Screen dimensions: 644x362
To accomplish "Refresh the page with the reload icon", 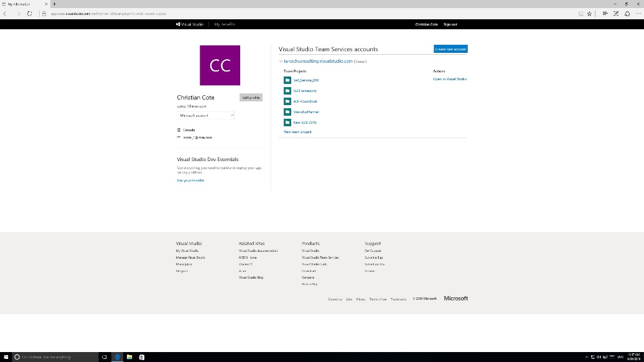I will coord(30,14).
